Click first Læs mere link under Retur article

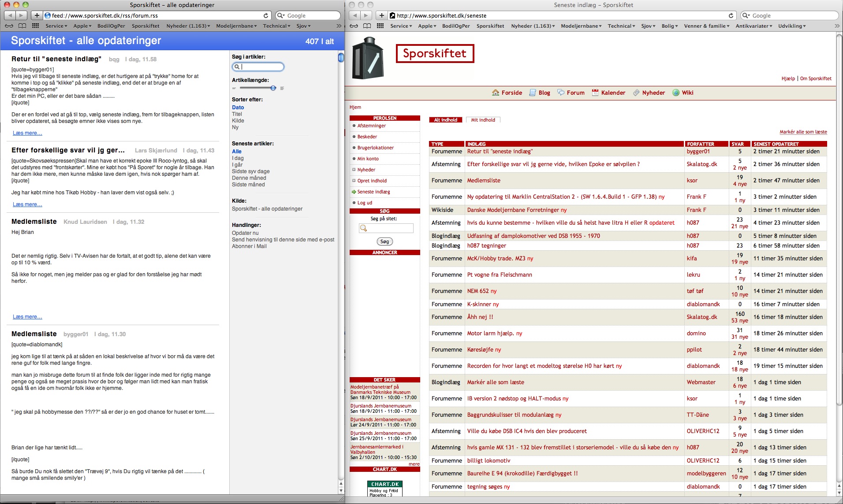pyautogui.click(x=27, y=133)
